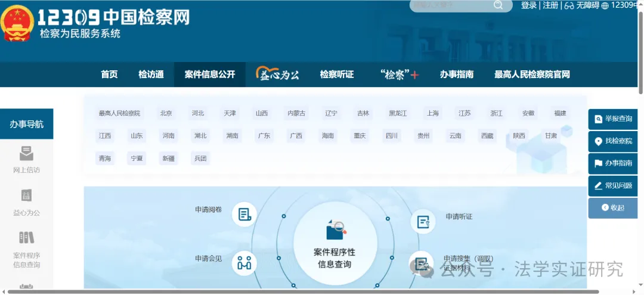The width and height of the screenshot is (644, 295).
Task: Select 内蒙古 region
Action: [x=296, y=113]
